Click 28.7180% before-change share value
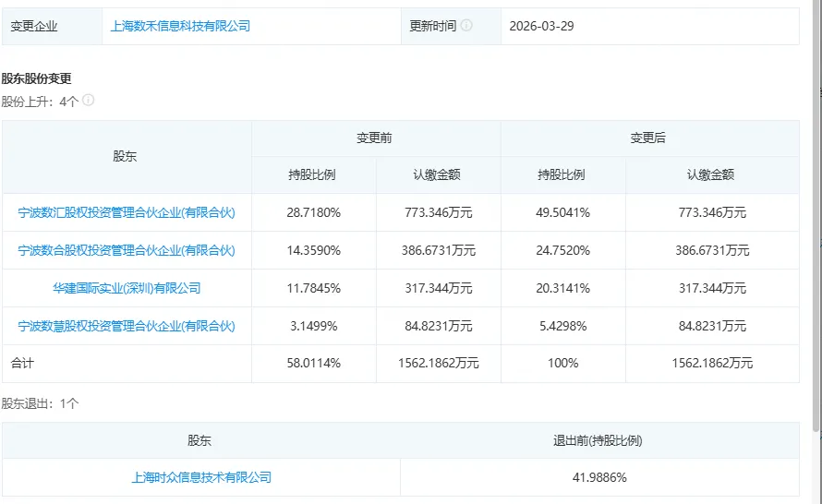822x504 pixels. pyautogui.click(x=313, y=212)
